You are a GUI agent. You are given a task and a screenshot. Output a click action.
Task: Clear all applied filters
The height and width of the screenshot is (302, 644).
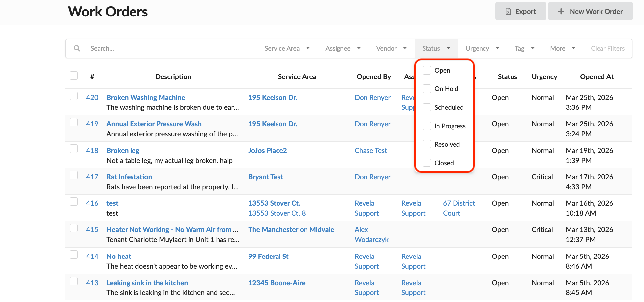point(607,48)
